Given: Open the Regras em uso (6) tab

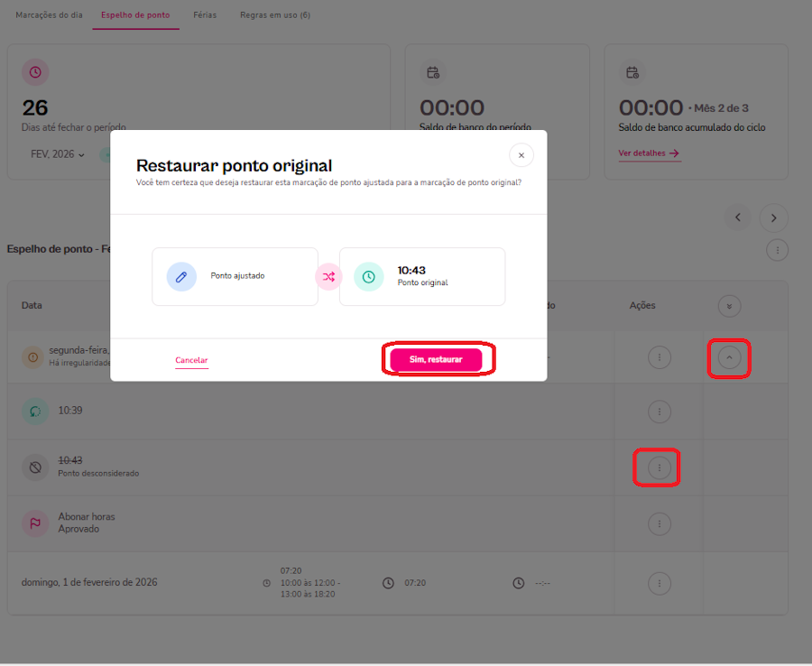Looking at the screenshot, I should pyautogui.click(x=275, y=15).
